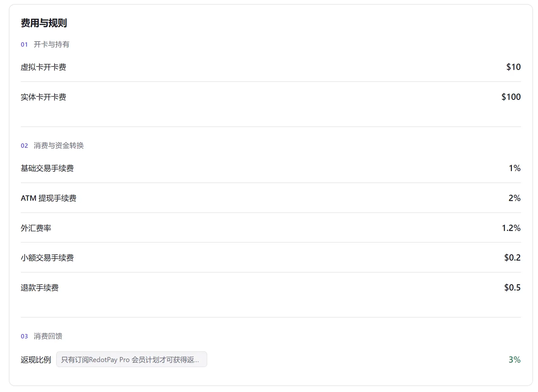Image resolution: width=538 pixels, height=392 pixels.
Task: Click the 费用与规则 heading
Action: 44,23
